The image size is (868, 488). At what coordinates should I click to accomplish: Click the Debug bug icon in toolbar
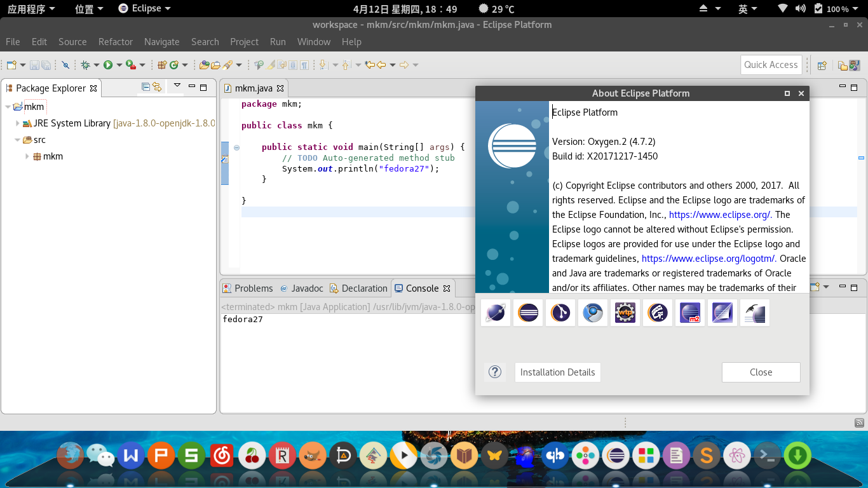tap(85, 65)
